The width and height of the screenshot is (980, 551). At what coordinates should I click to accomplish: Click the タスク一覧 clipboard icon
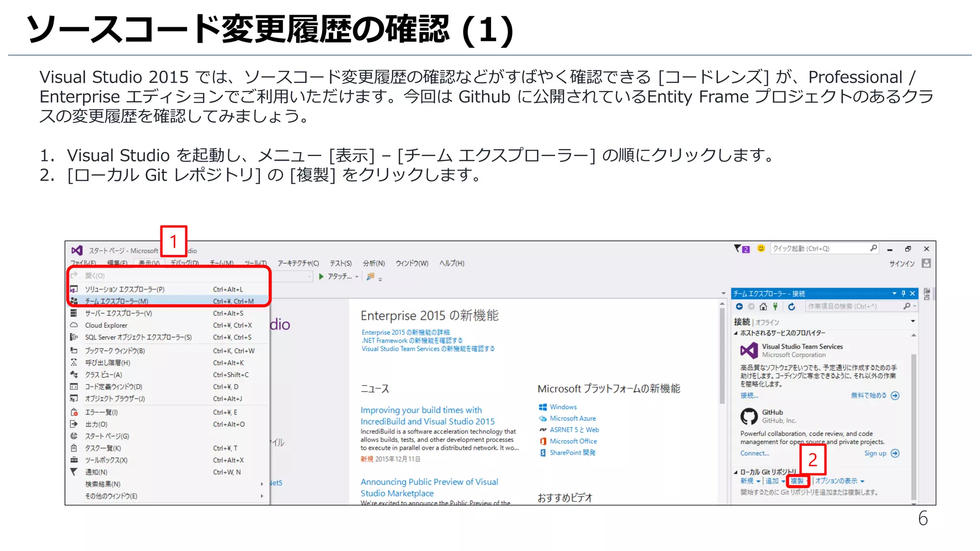74,448
